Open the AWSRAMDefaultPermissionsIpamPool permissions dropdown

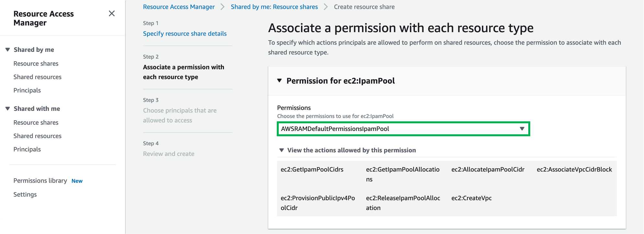click(403, 129)
